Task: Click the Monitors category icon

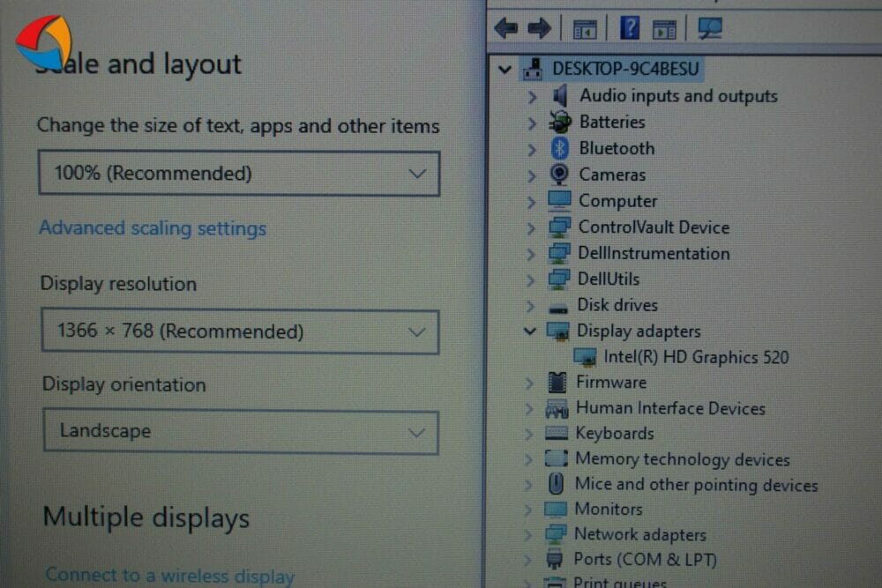Action: (555, 510)
